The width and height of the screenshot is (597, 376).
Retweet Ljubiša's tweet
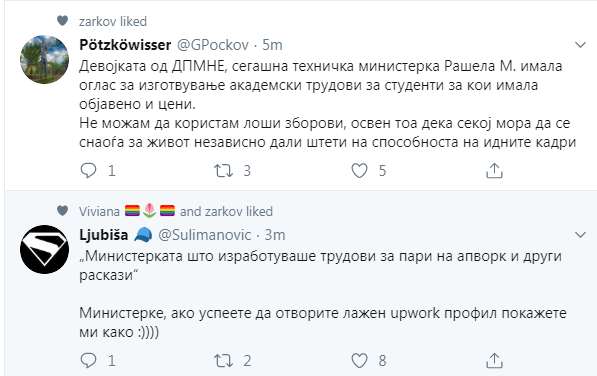(x=223, y=360)
